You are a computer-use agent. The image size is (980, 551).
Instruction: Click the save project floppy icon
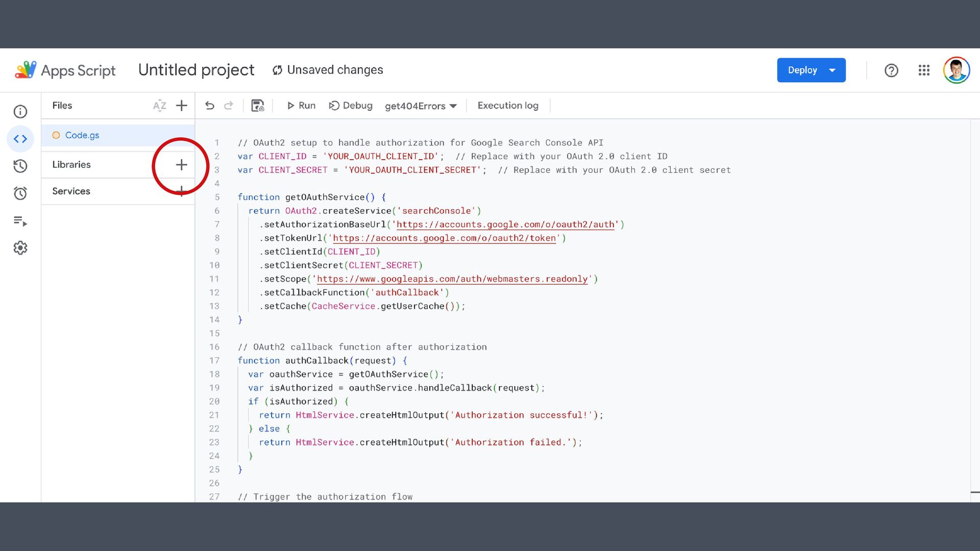258,106
